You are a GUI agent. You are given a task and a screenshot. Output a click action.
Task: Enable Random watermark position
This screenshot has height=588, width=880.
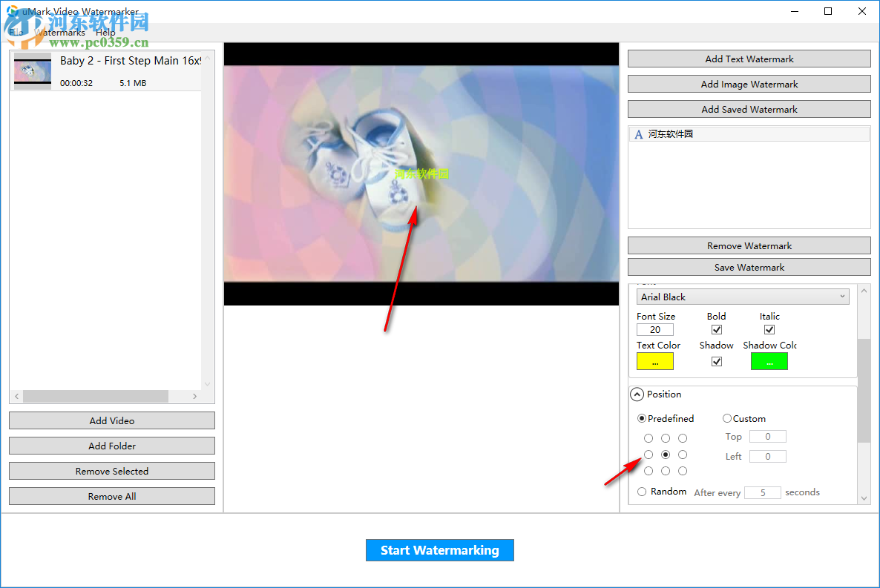pyautogui.click(x=641, y=491)
